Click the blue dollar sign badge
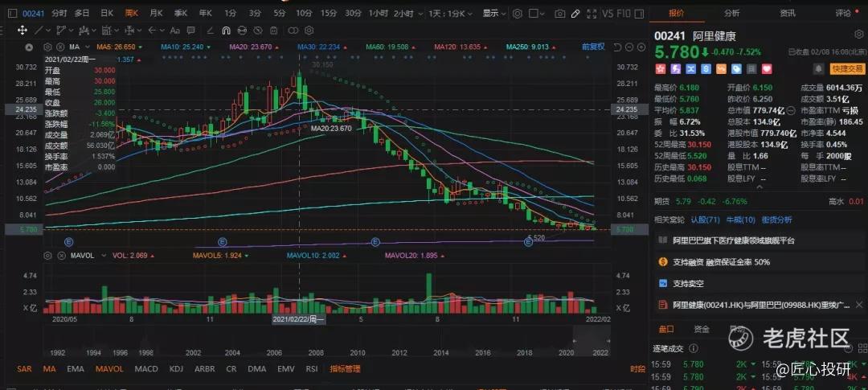 pos(706,68)
